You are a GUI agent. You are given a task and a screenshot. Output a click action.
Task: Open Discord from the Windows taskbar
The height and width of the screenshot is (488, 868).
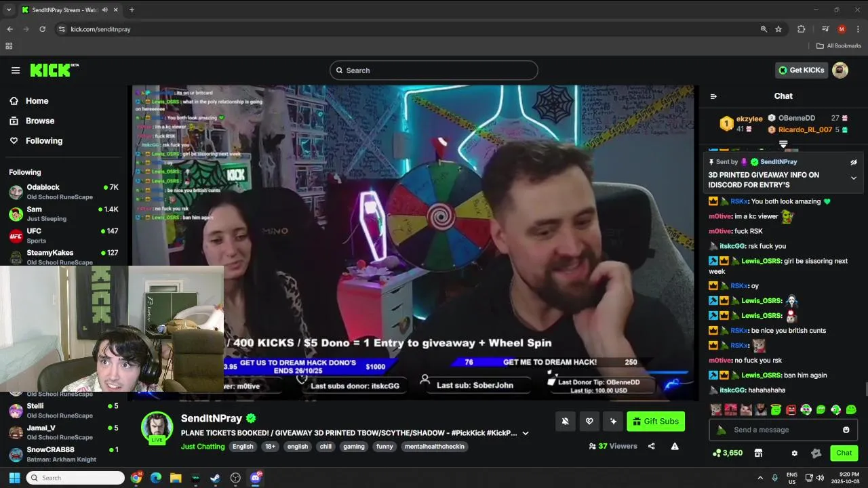[x=255, y=478]
